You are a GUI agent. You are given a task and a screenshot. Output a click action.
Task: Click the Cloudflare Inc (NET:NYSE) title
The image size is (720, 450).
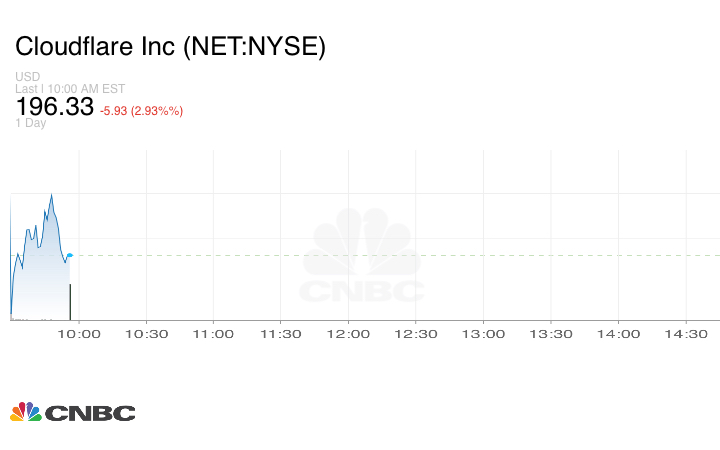click(170, 47)
